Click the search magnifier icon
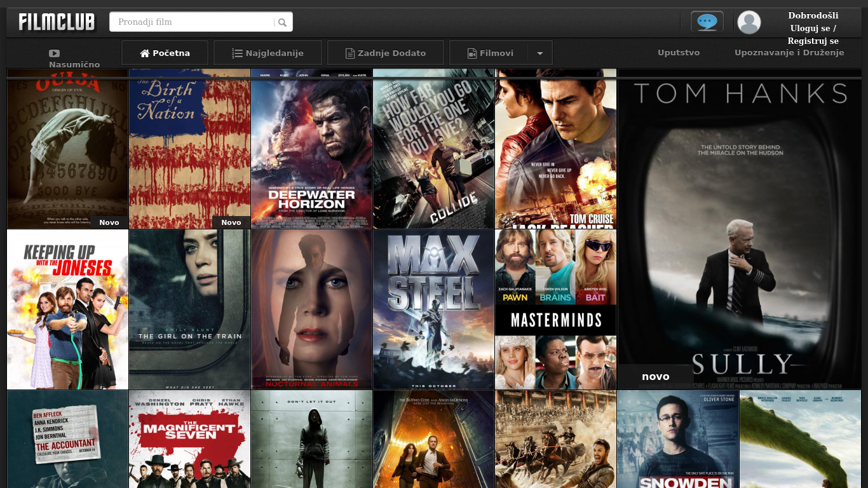The image size is (868, 488). click(x=283, y=22)
